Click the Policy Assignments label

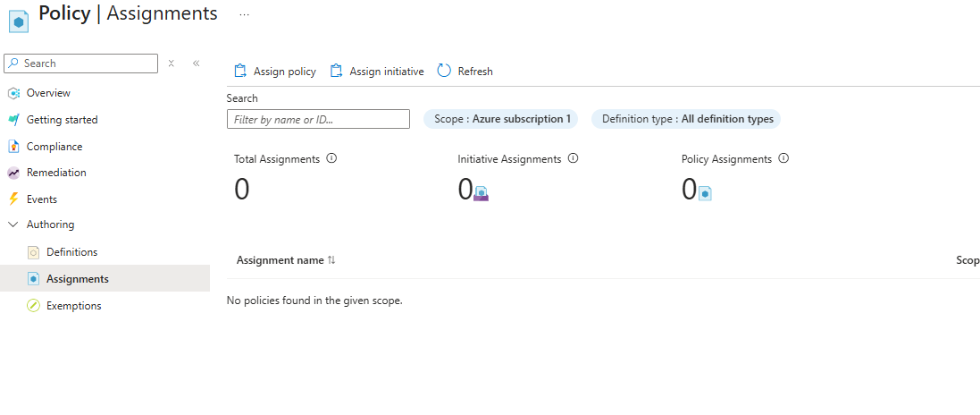tap(726, 159)
